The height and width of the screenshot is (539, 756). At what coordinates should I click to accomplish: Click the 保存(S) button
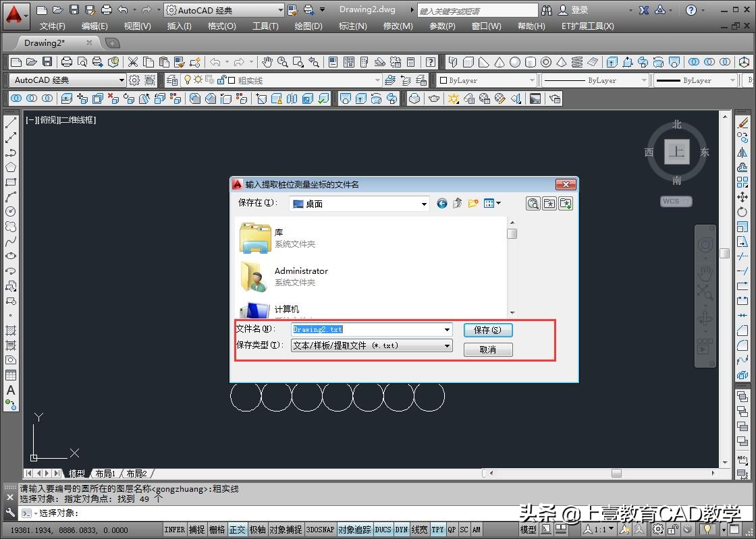487,330
